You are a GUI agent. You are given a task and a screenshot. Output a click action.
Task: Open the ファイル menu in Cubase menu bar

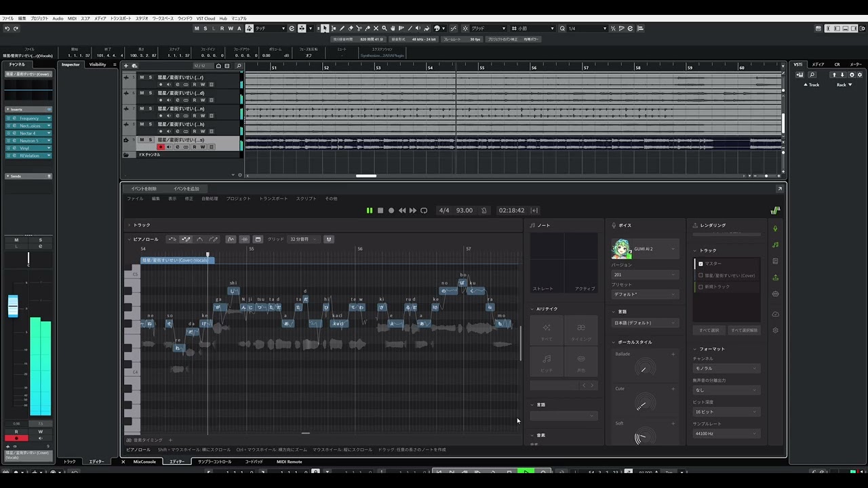tap(7, 18)
